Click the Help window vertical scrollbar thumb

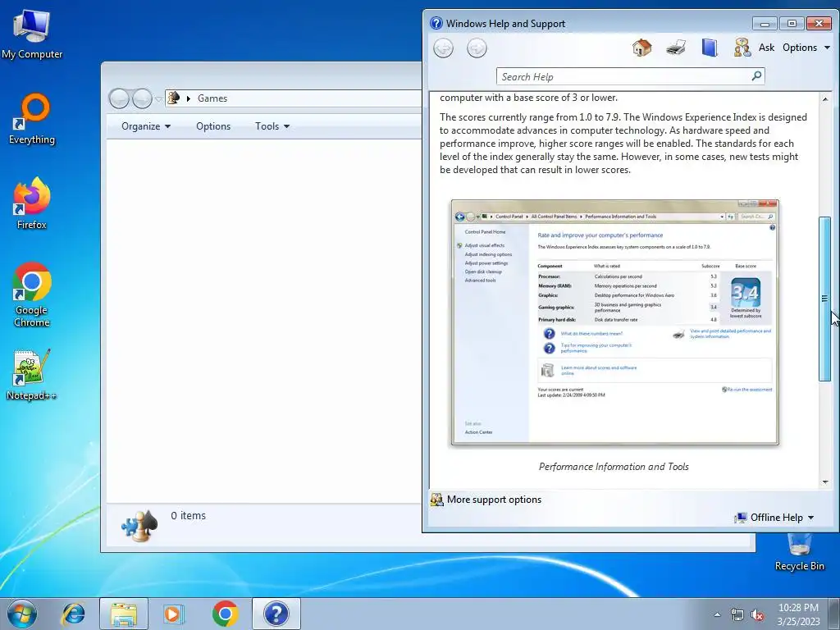[825, 299]
